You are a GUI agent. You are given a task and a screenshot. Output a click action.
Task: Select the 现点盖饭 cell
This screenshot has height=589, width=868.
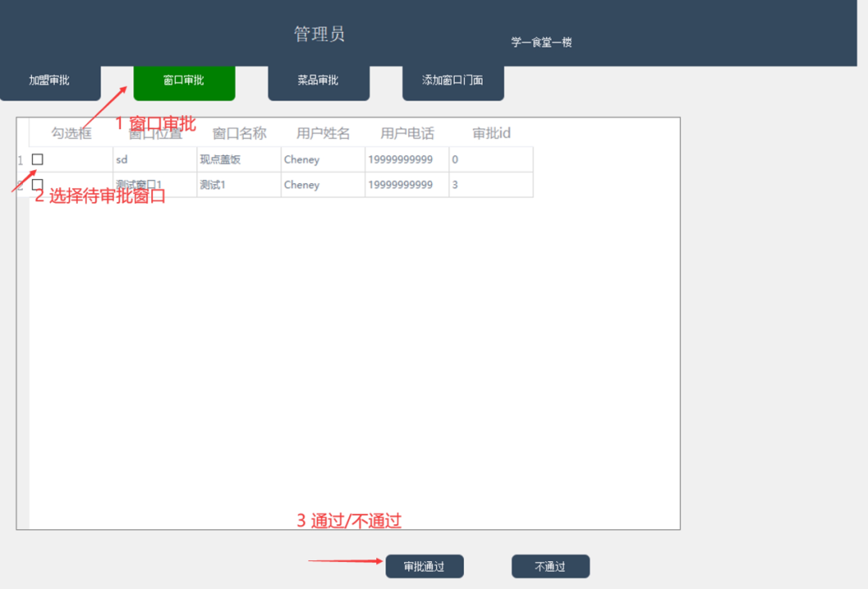[x=220, y=160]
